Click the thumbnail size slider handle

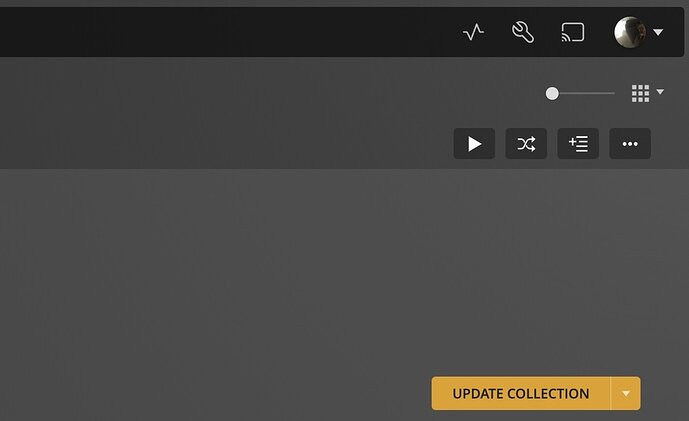(x=552, y=93)
